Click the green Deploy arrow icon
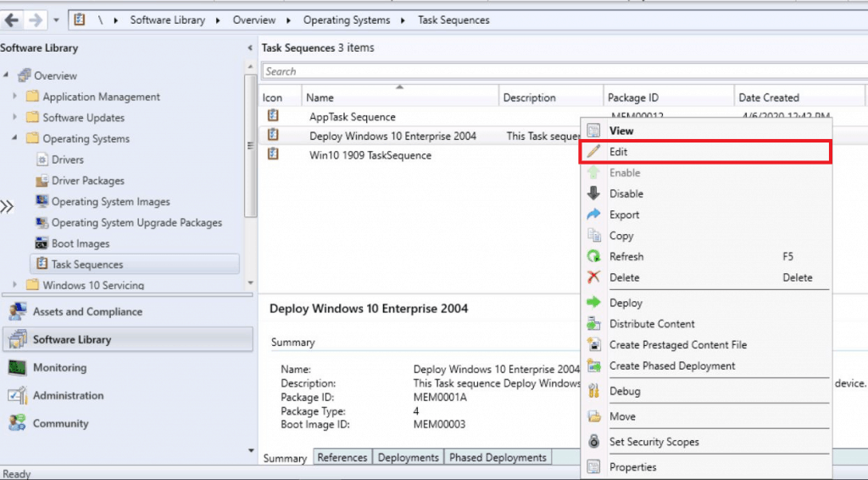The image size is (868, 480). coord(593,303)
